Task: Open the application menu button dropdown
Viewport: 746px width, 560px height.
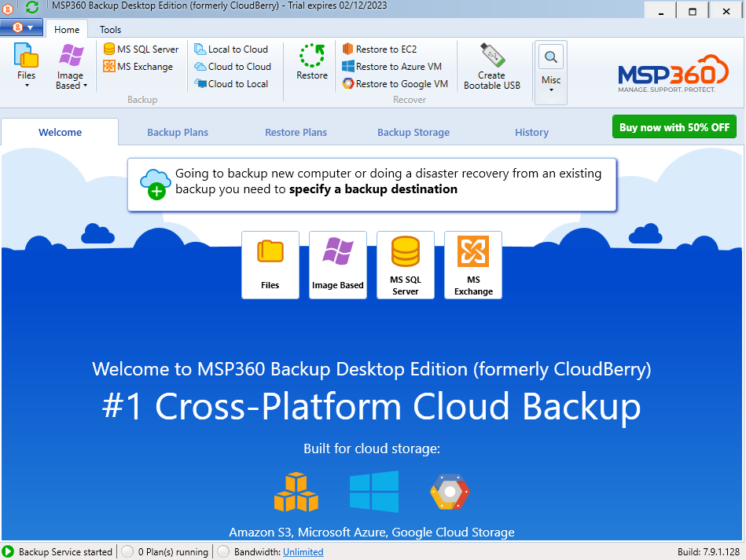Action: pyautogui.click(x=23, y=27)
